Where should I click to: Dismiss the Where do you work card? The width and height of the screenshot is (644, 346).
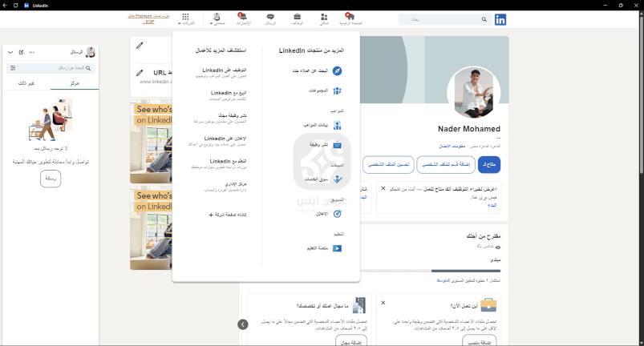pyautogui.click(x=383, y=303)
